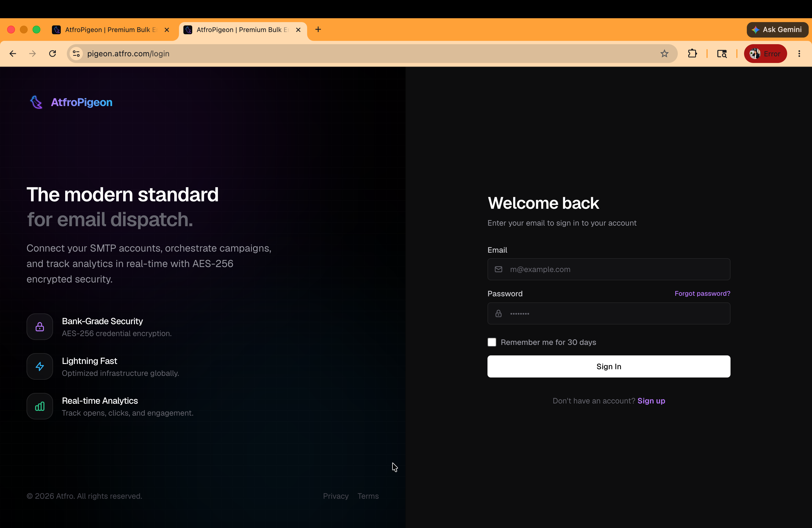Click the "Remember me for 30 days" label
The width and height of the screenshot is (812, 528).
pos(548,342)
